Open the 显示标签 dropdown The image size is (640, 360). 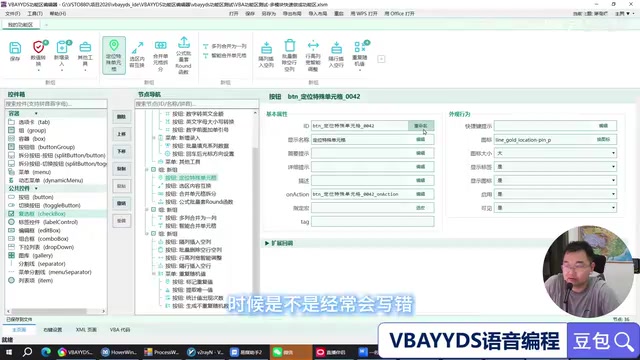click(555, 167)
